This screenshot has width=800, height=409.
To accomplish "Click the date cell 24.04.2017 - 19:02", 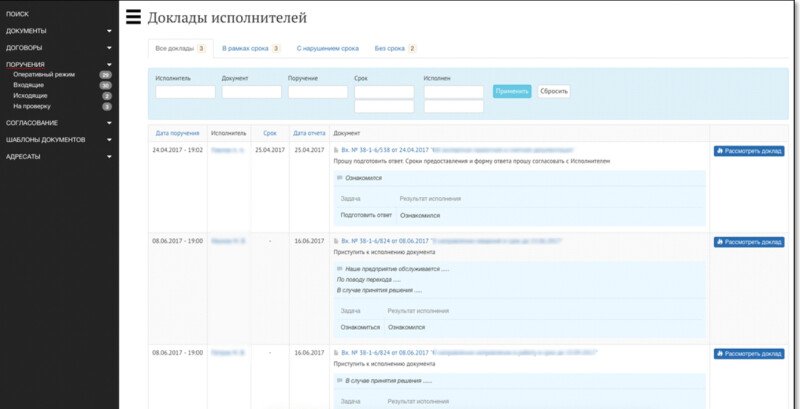I will pyautogui.click(x=177, y=150).
